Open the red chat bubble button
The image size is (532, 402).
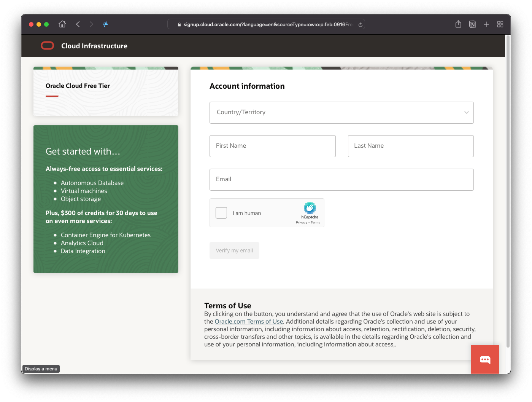coord(485,359)
